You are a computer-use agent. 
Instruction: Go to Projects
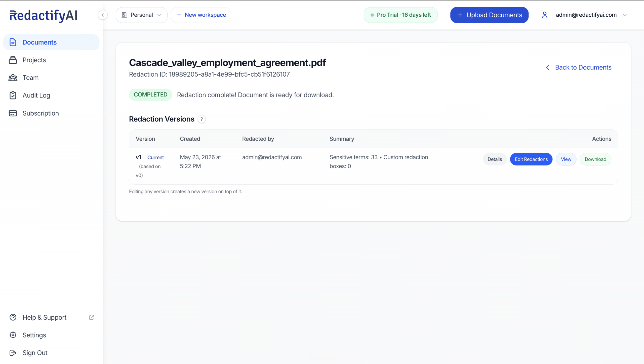[x=51, y=60]
